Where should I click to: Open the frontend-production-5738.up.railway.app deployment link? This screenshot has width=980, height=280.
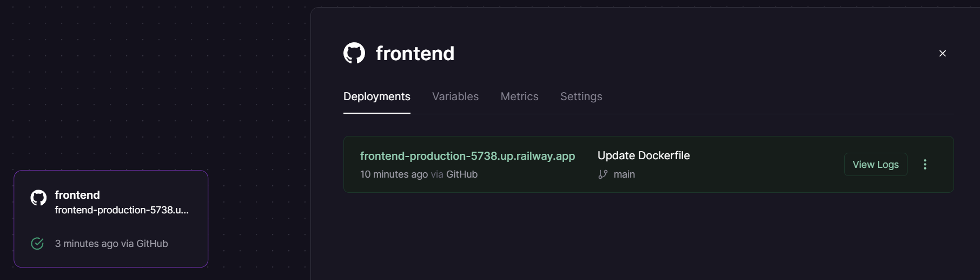467,156
